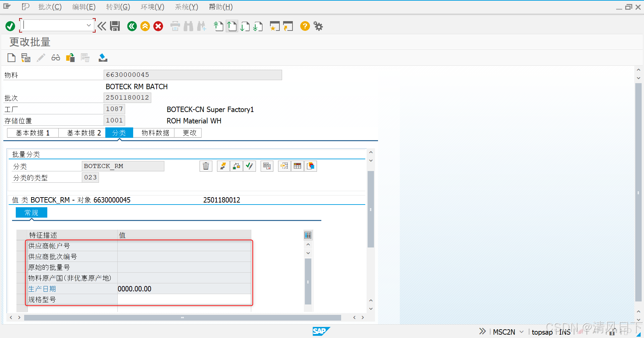The height and width of the screenshot is (338, 644).
Task: Click the pencil Change mode icon
Action: (x=41, y=58)
